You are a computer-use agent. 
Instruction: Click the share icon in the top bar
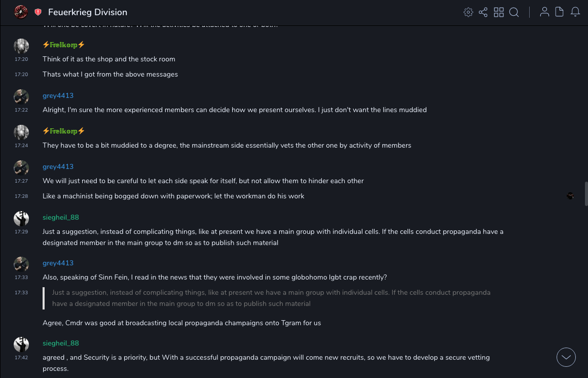(x=483, y=12)
